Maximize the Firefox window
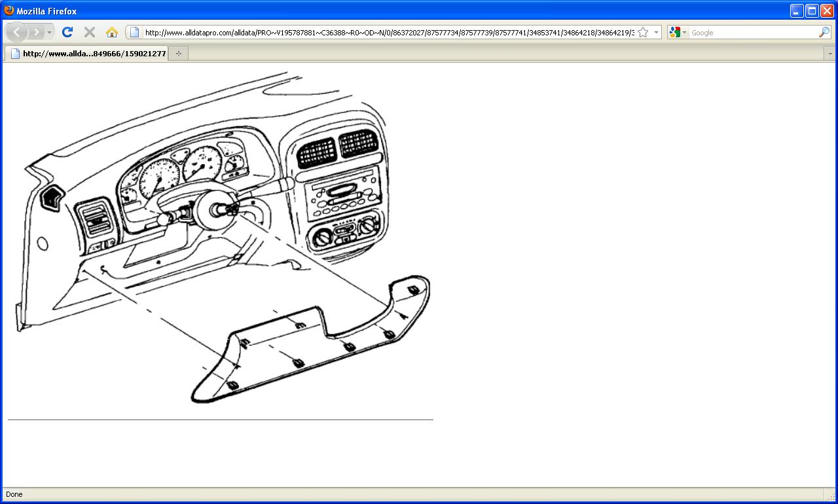 coord(812,10)
